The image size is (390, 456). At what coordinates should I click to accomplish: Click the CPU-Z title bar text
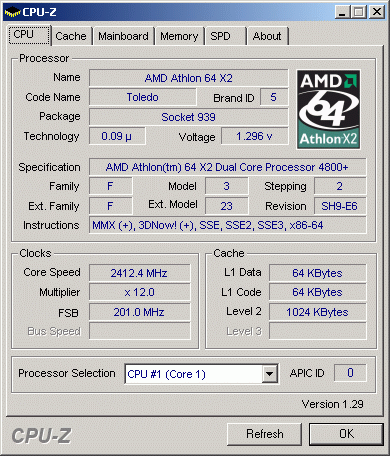pyautogui.click(x=39, y=12)
